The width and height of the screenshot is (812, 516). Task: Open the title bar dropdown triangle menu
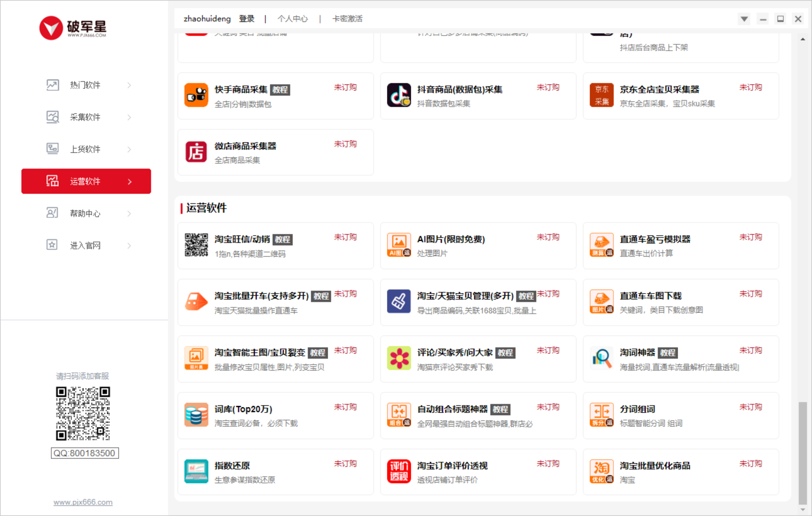click(744, 19)
